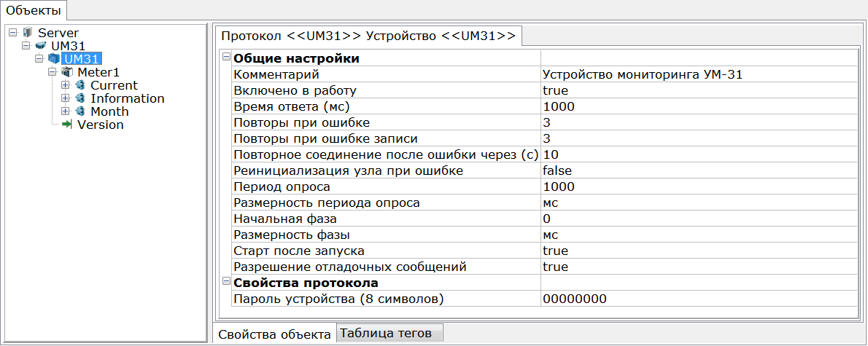The width and height of the screenshot is (868, 346).
Task: Expand the Month tree node
Action: (66, 111)
